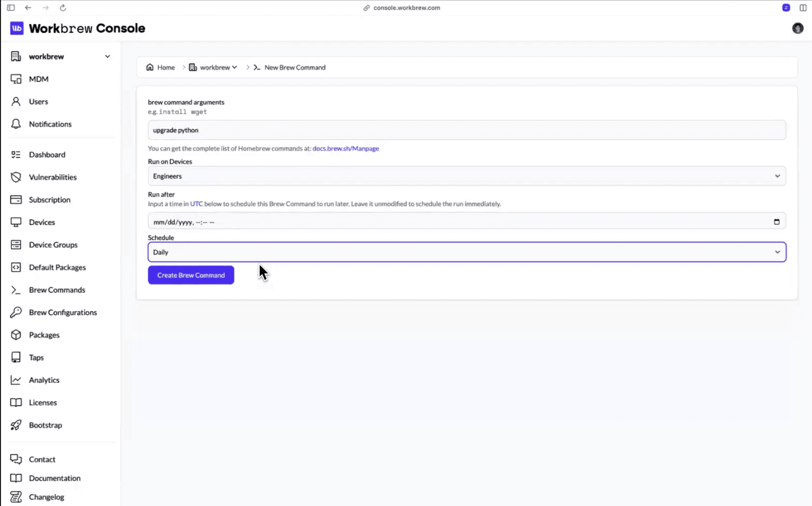Click the Notifications bell icon

[16, 124]
